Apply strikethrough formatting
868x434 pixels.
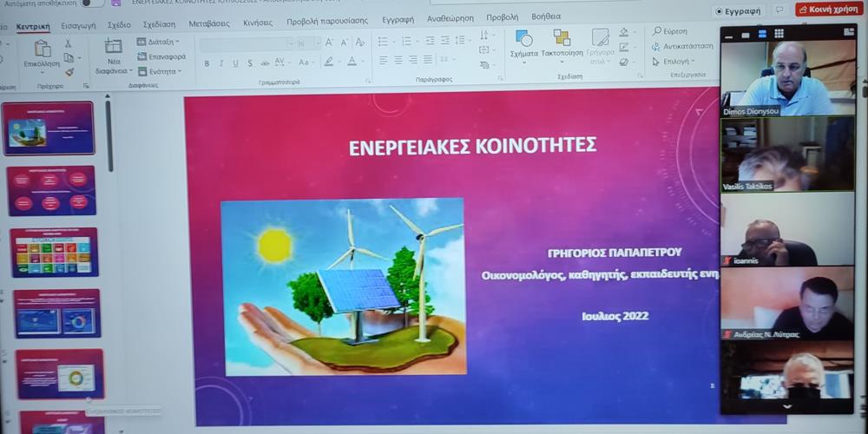(x=265, y=63)
